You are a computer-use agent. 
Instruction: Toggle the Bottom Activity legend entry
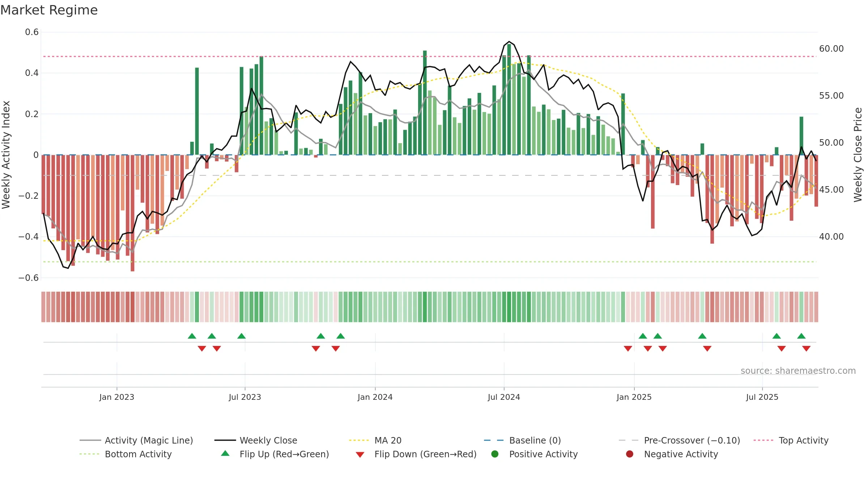[125, 454]
